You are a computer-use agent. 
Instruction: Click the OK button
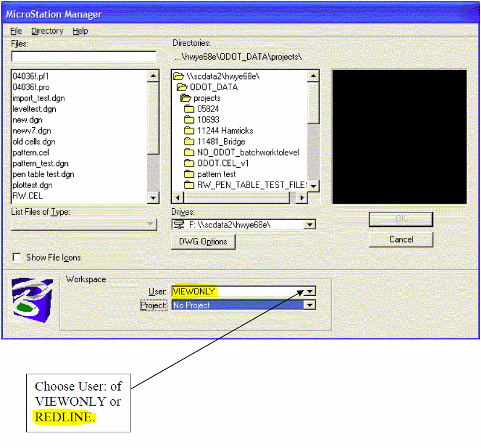tap(401, 219)
